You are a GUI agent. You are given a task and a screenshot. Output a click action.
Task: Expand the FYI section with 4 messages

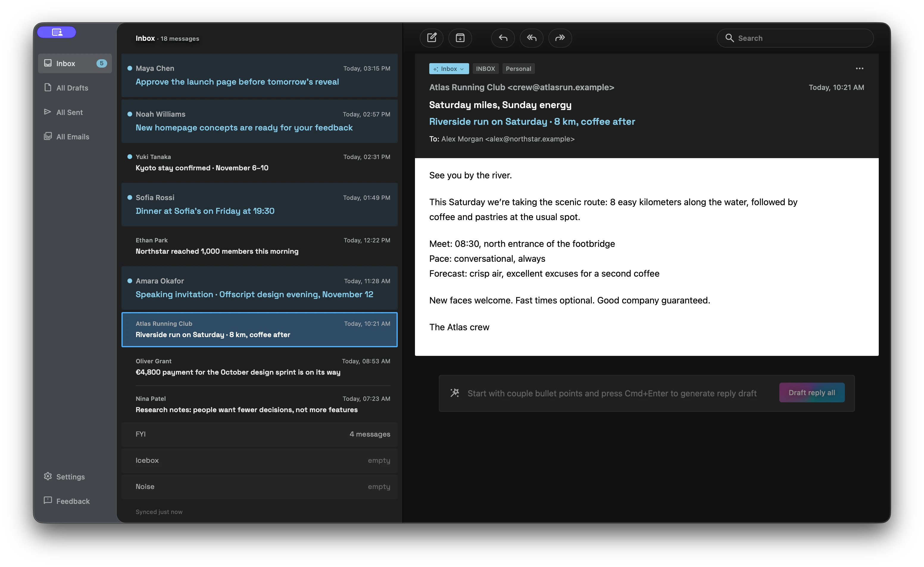coord(260,434)
